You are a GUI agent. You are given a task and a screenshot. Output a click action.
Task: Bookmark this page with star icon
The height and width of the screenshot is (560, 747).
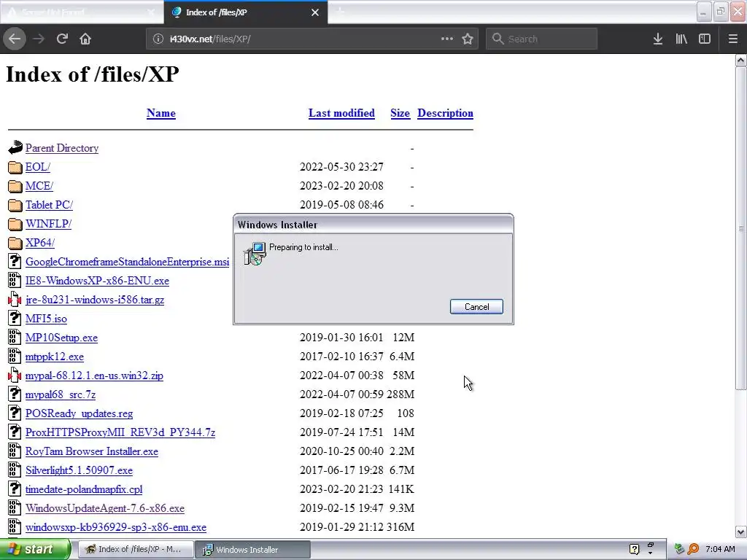468,39
